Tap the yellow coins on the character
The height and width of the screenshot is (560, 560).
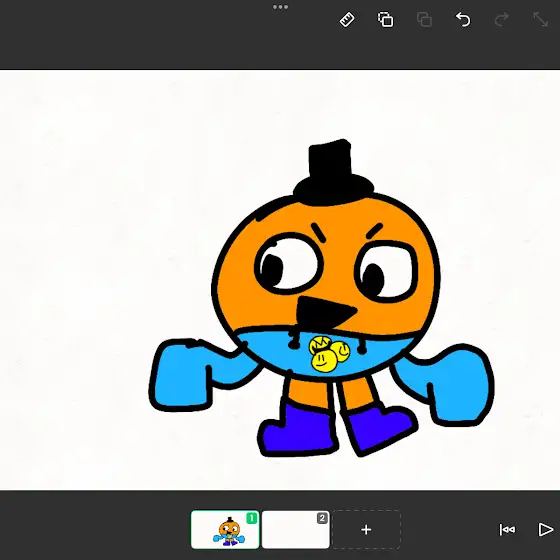pos(329,354)
